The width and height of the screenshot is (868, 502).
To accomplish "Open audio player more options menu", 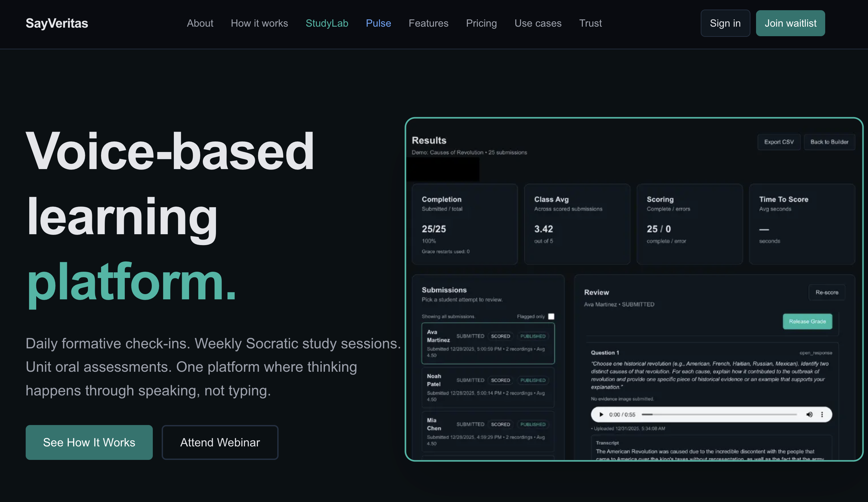I will pos(822,414).
